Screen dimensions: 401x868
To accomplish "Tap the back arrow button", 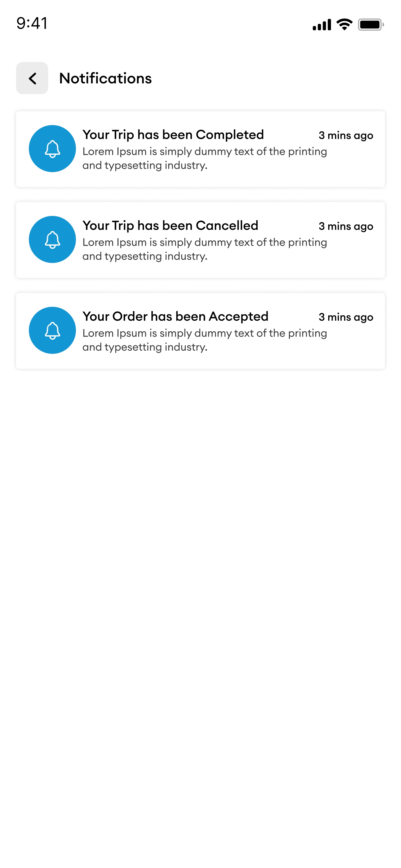I will 32,78.
